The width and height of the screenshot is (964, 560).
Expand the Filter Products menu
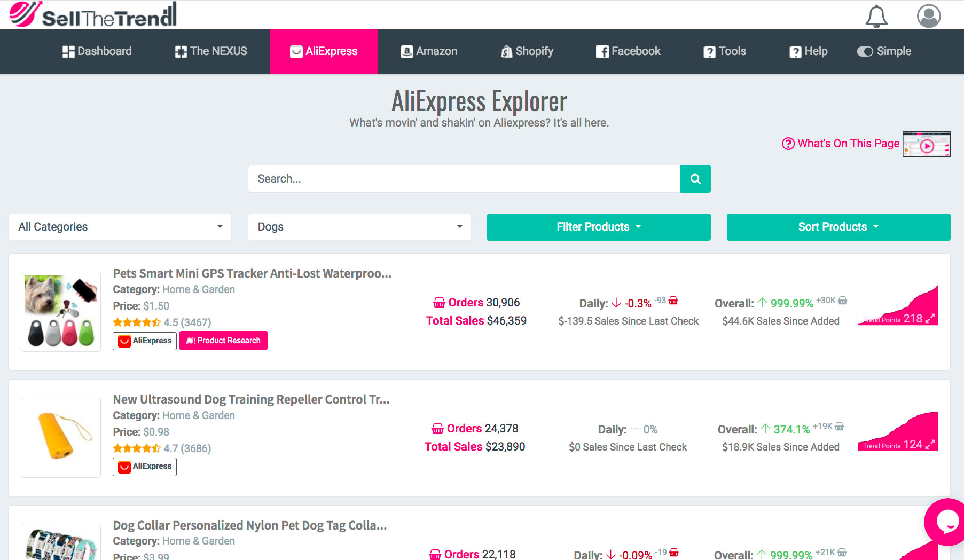coord(598,227)
